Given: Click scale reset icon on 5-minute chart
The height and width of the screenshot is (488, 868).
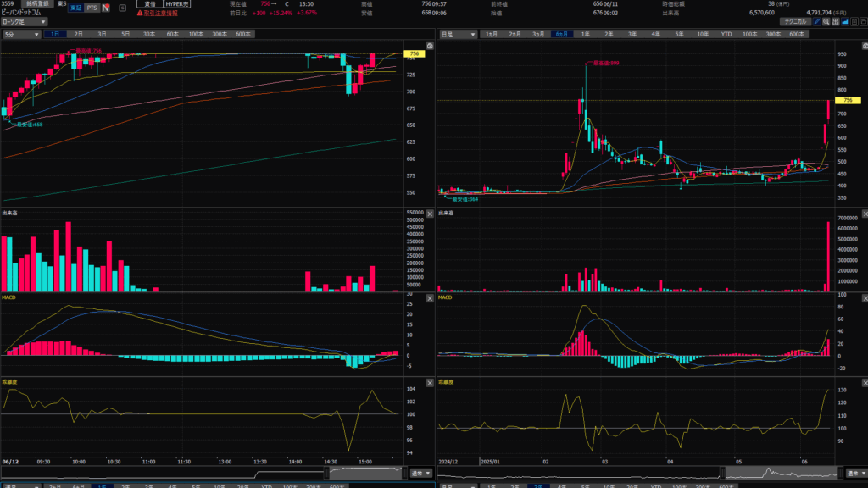Looking at the screenshot, I should (x=430, y=46).
